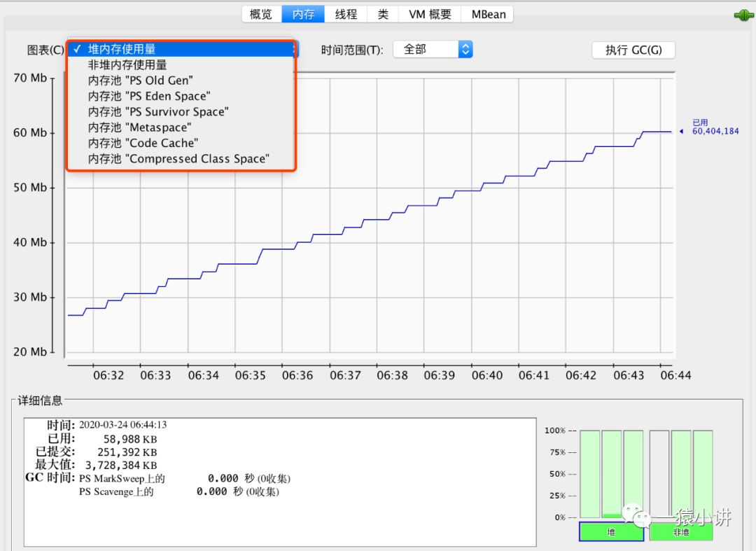Select 内存池 "PS Eden Space" option
The width and height of the screenshot is (756, 551).
click(x=181, y=96)
